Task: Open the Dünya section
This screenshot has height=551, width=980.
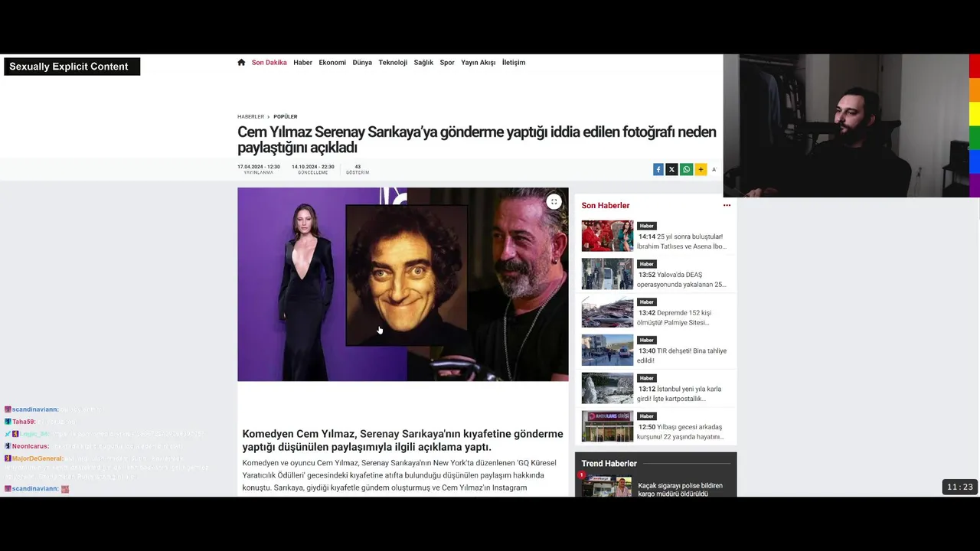Action: pos(362,63)
